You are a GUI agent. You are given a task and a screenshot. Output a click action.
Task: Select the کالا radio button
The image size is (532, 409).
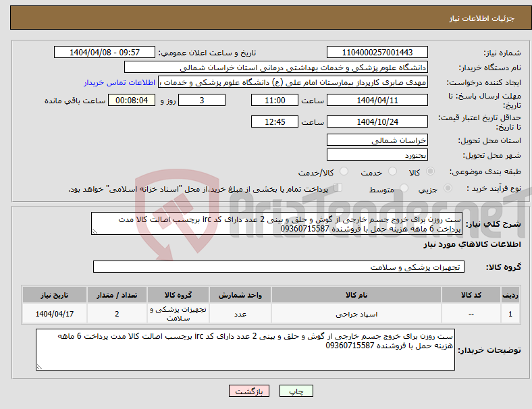click(430, 171)
